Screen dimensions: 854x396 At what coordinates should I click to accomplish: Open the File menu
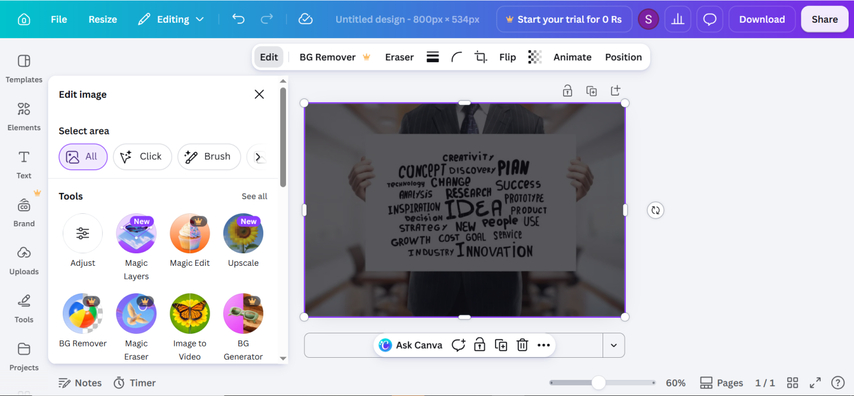coord(59,20)
